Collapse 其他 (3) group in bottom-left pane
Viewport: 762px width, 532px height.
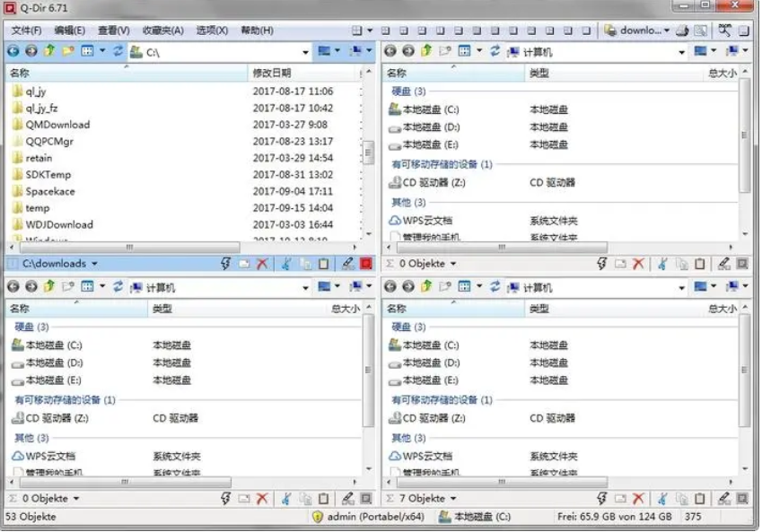[31, 438]
